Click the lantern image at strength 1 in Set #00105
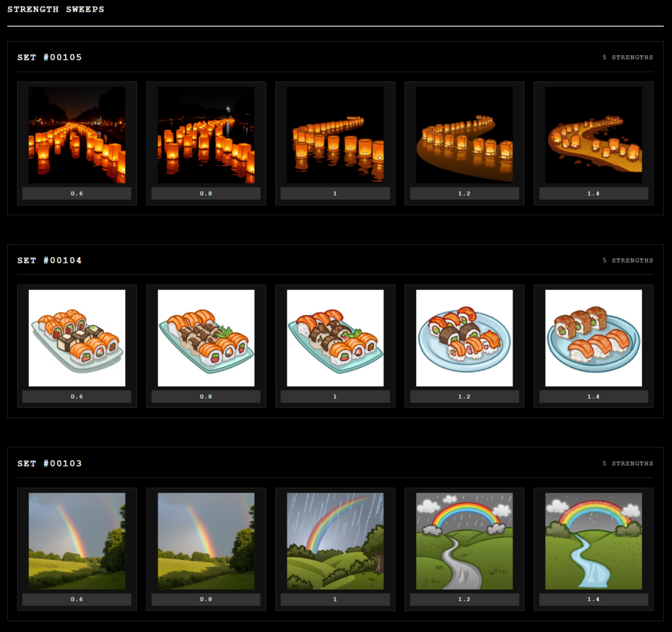This screenshot has width=672, height=632. pos(335,135)
